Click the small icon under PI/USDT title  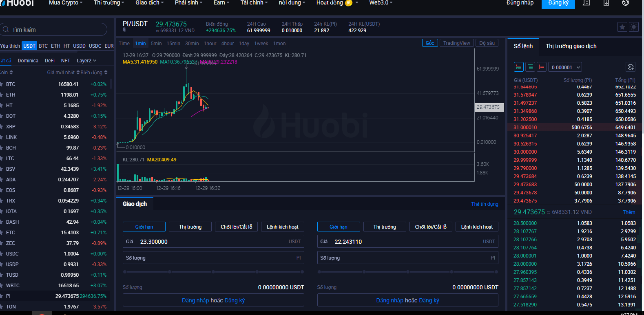click(x=124, y=30)
